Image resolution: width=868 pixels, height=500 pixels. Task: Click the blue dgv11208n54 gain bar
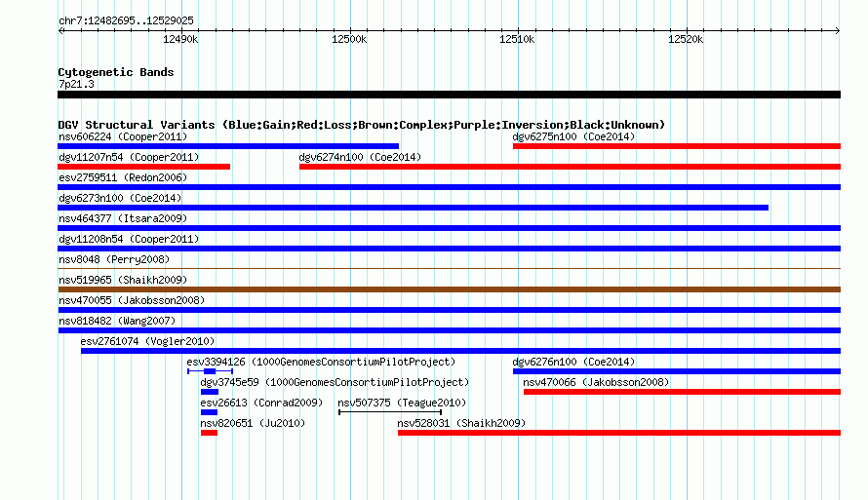(449, 249)
